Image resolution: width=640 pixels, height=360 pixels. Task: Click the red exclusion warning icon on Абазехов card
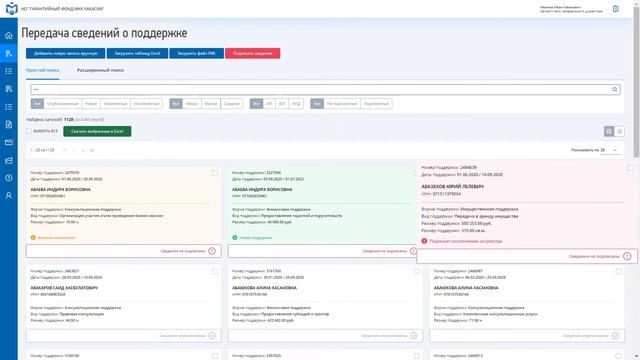pos(424,241)
